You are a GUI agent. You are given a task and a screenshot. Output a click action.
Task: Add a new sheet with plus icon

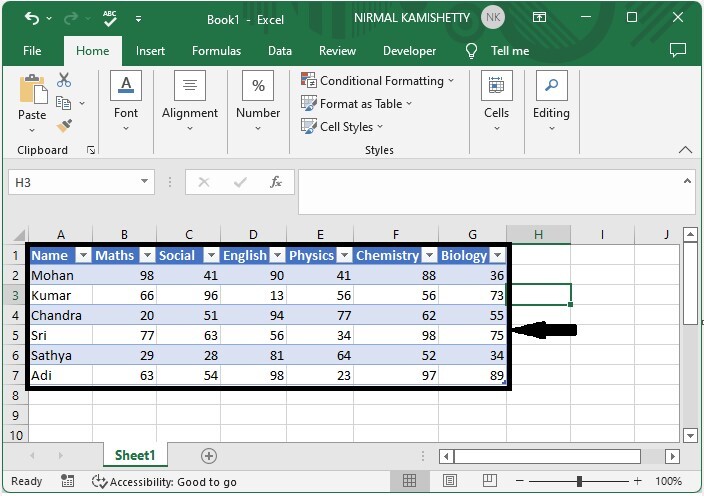coord(208,456)
